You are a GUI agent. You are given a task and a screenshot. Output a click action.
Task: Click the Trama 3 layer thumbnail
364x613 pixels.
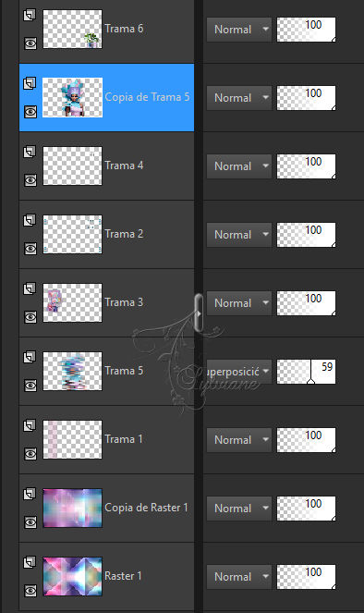click(72, 302)
